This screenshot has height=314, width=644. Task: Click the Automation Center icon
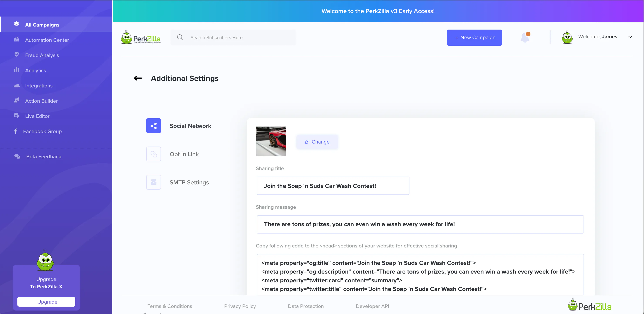(x=17, y=39)
